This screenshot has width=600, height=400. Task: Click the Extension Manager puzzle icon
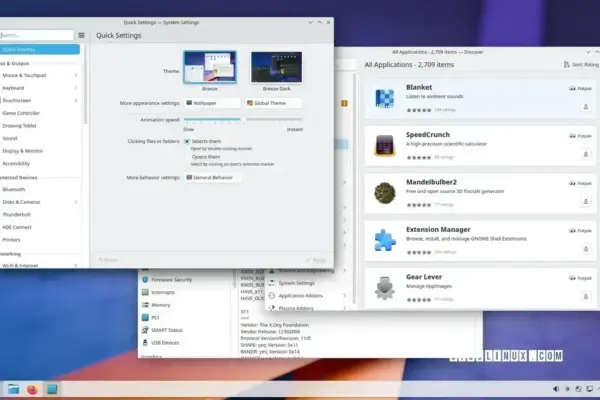pos(385,241)
